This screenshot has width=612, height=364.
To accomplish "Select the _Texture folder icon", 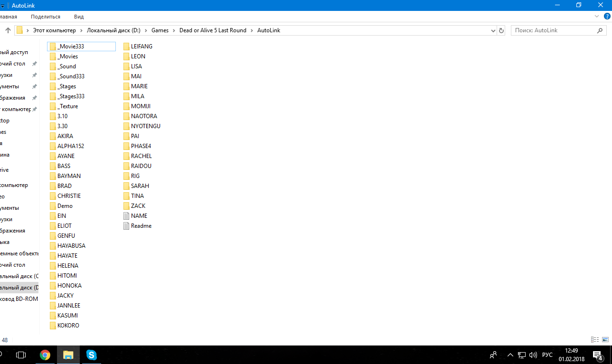I will pos(53,106).
